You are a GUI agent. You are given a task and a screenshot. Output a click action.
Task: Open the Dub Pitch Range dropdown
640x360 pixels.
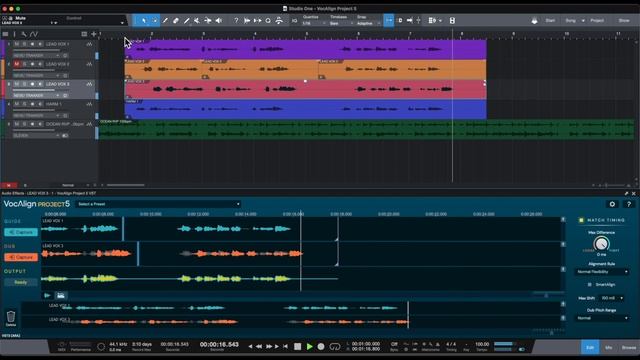pyautogui.click(x=602, y=318)
